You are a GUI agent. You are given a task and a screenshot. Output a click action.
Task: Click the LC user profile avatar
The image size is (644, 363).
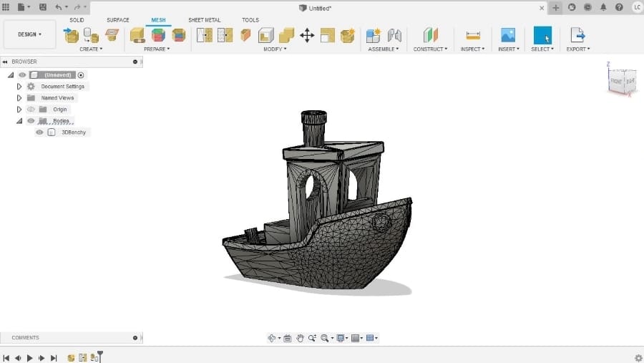coord(637,7)
